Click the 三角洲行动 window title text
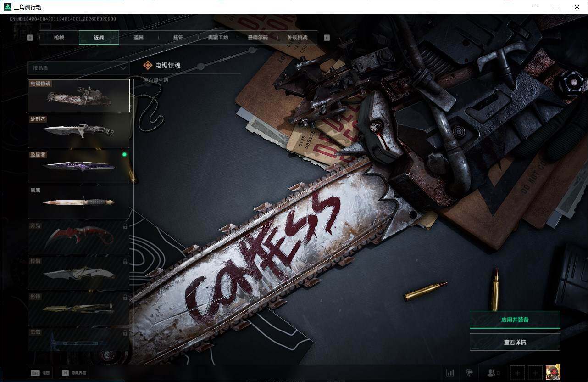Image resolution: width=588 pixels, height=382 pixels. (x=28, y=7)
